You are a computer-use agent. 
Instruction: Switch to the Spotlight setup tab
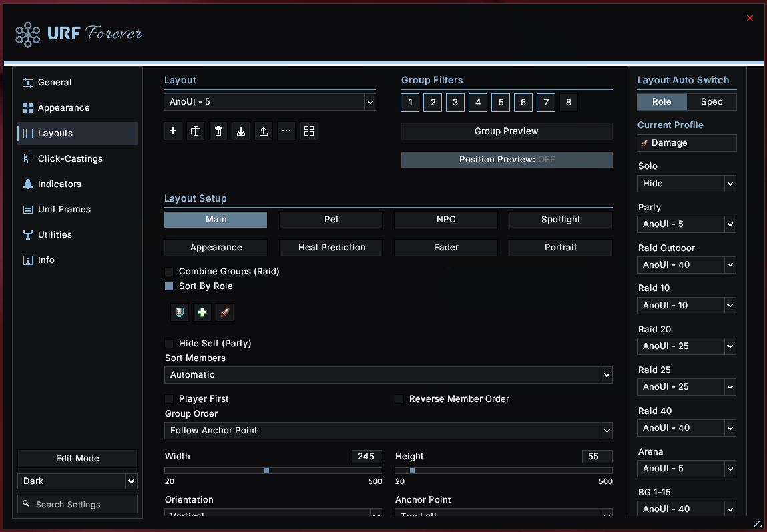561,220
